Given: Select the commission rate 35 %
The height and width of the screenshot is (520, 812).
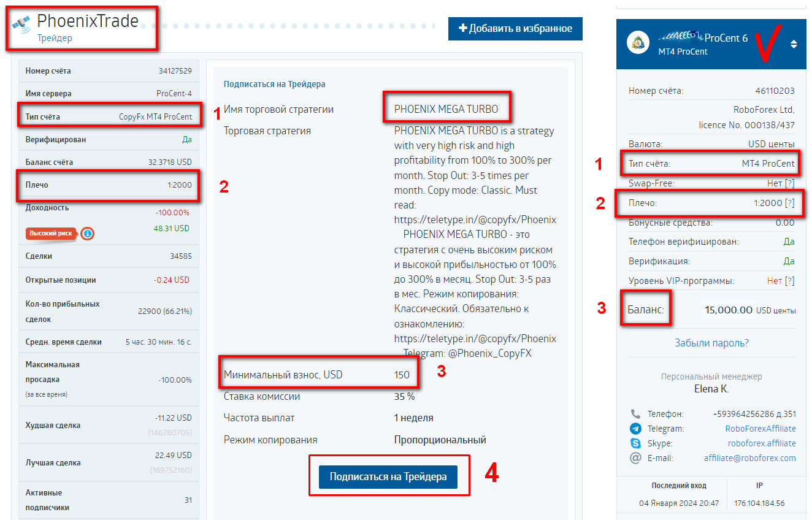Looking at the screenshot, I should click(x=405, y=396).
